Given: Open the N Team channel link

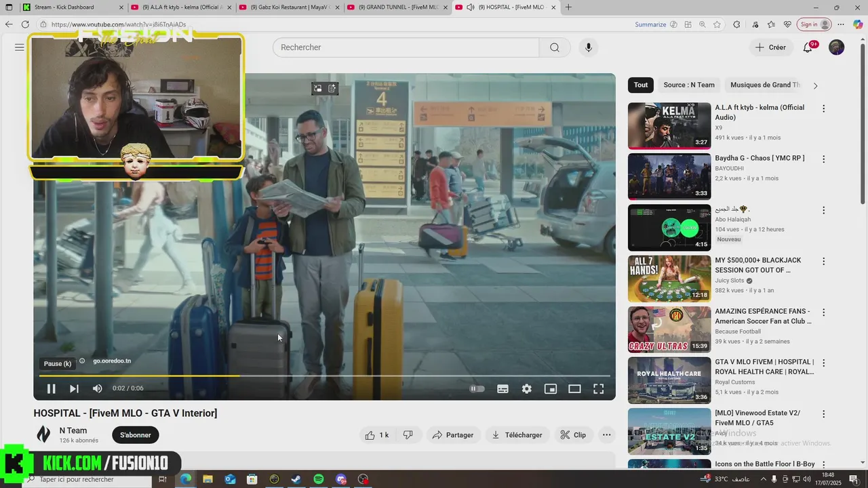Looking at the screenshot, I should coord(73,430).
